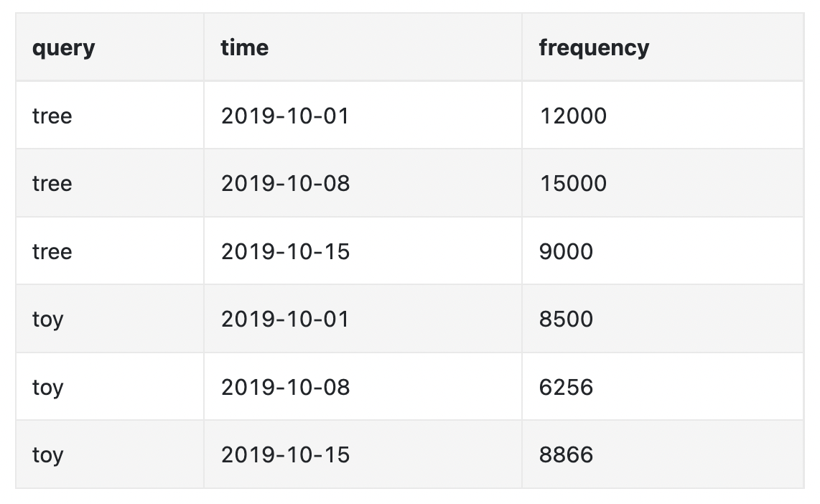820x504 pixels.
Task: Click the 2019-10-08 date in the 15000 row
Action: [285, 183]
